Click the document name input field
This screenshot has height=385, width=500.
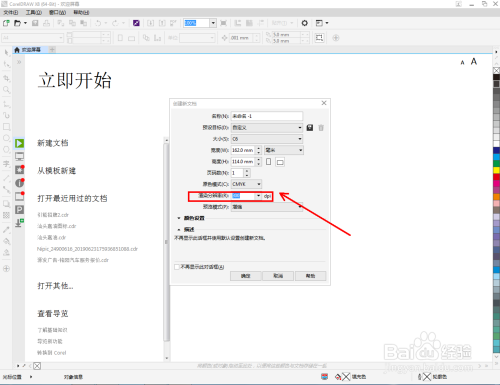(267, 116)
